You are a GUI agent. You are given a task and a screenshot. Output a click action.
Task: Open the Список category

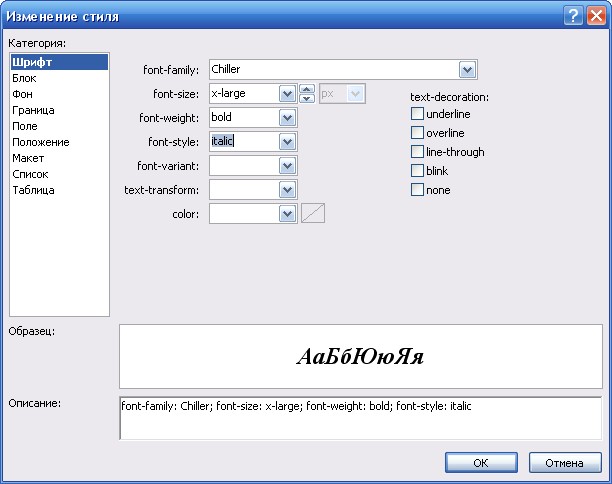(x=59, y=174)
